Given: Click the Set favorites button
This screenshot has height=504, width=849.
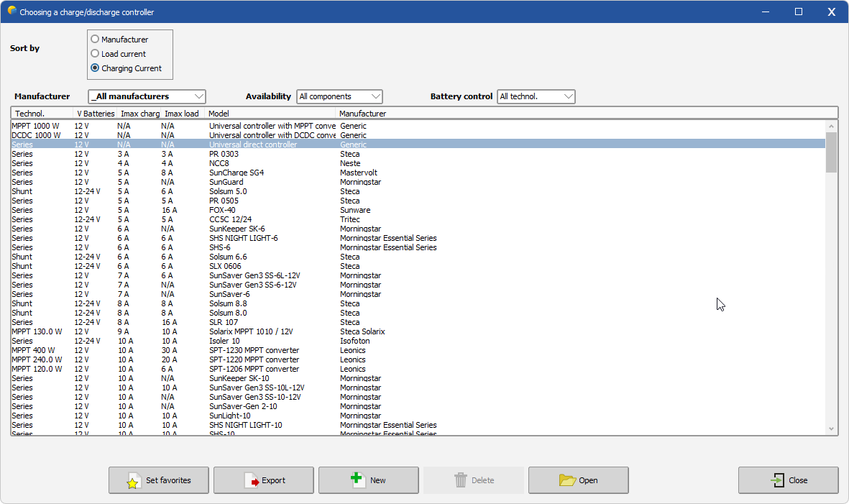Looking at the screenshot, I should (159, 480).
